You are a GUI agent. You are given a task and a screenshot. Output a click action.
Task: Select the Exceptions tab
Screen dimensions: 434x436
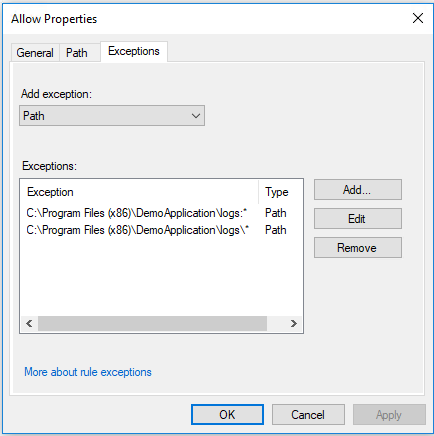coord(134,51)
